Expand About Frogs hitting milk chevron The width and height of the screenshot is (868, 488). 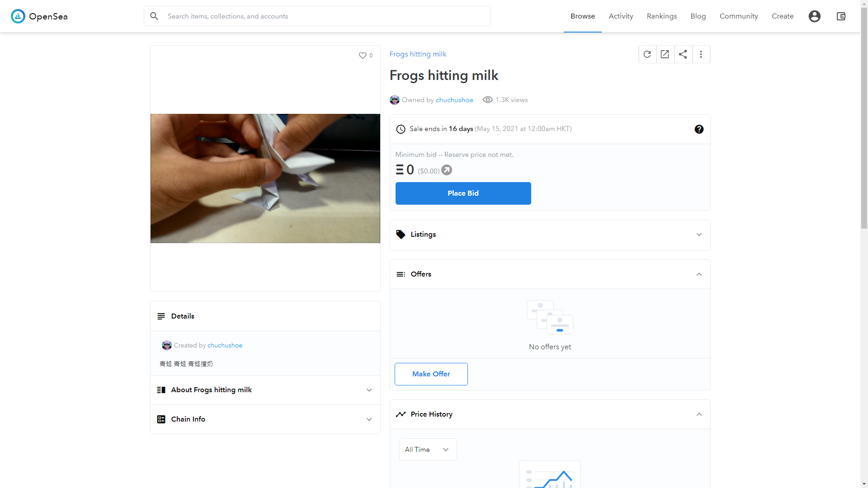tap(369, 390)
